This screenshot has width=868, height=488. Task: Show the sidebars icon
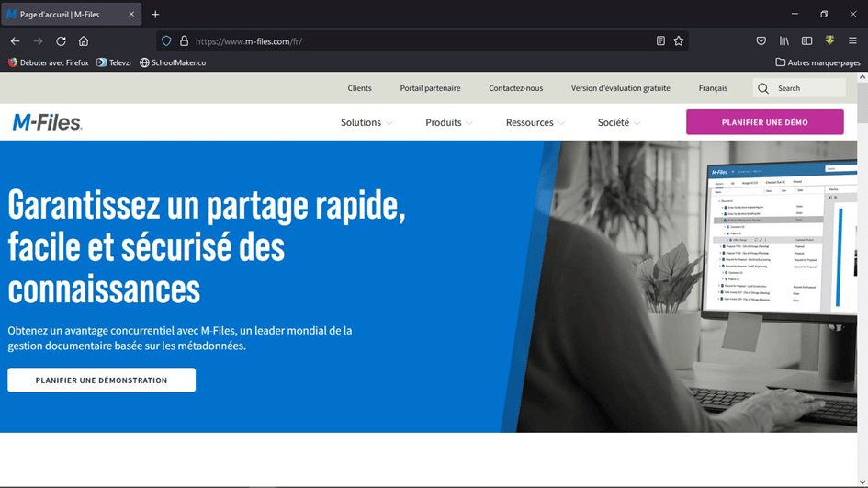tap(807, 41)
